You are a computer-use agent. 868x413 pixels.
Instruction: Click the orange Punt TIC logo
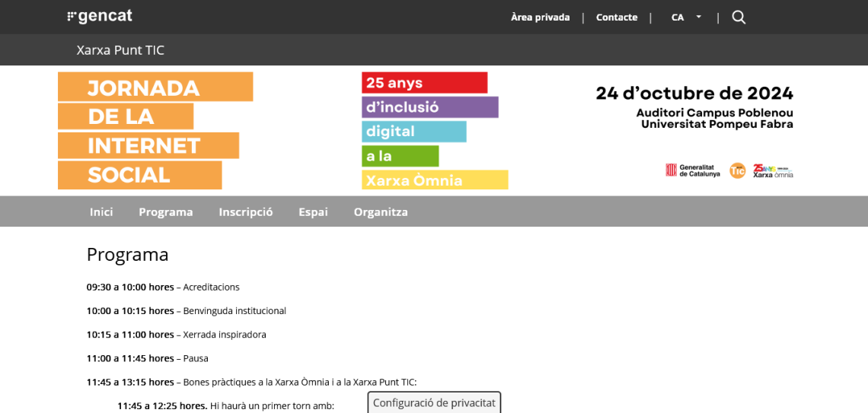pos(737,170)
